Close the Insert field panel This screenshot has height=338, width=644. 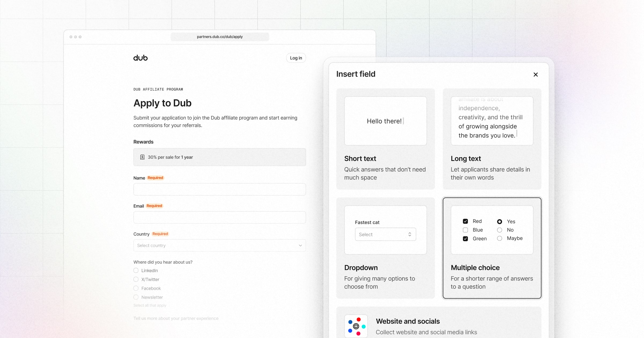point(535,75)
